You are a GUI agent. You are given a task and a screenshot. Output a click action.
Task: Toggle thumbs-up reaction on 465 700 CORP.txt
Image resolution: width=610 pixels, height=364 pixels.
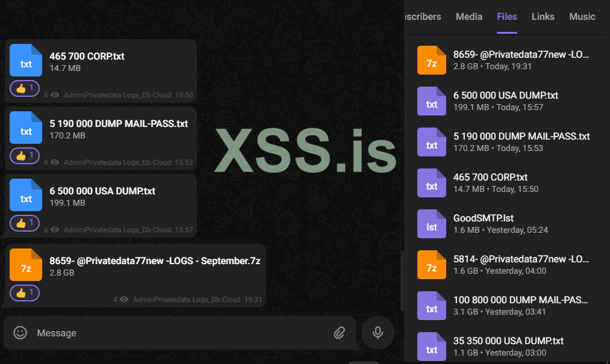point(25,88)
